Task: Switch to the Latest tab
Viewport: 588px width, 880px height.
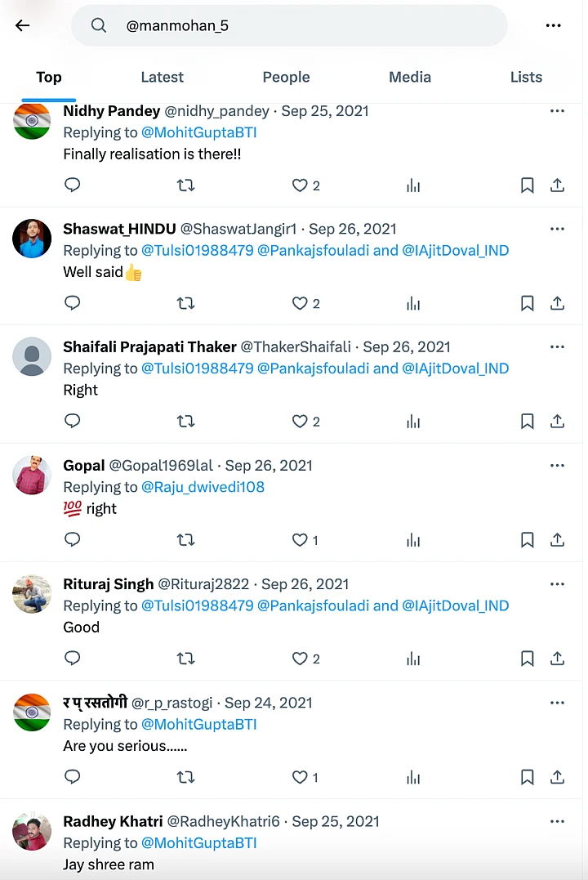Action: (162, 77)
